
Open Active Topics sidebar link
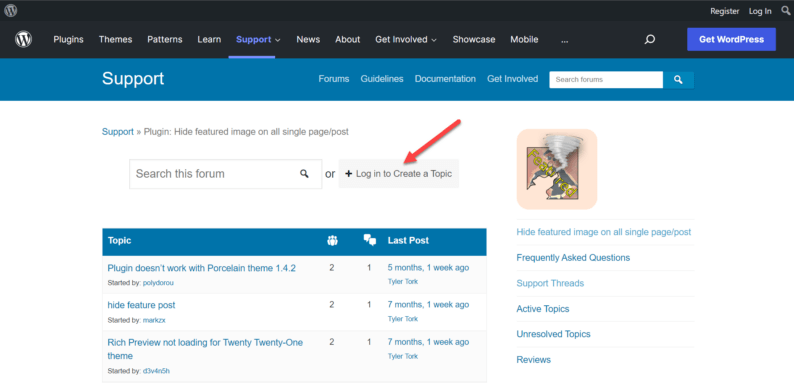coord(543,309)
